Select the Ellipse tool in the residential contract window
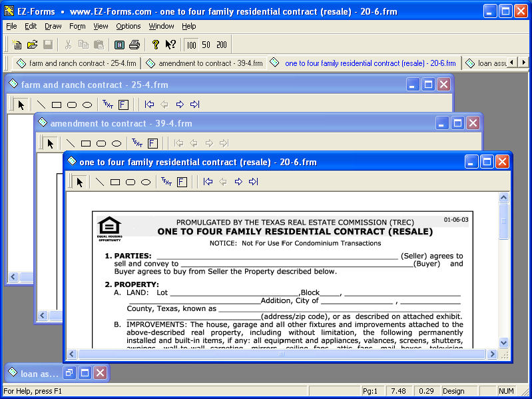 [x=146, y=182]
